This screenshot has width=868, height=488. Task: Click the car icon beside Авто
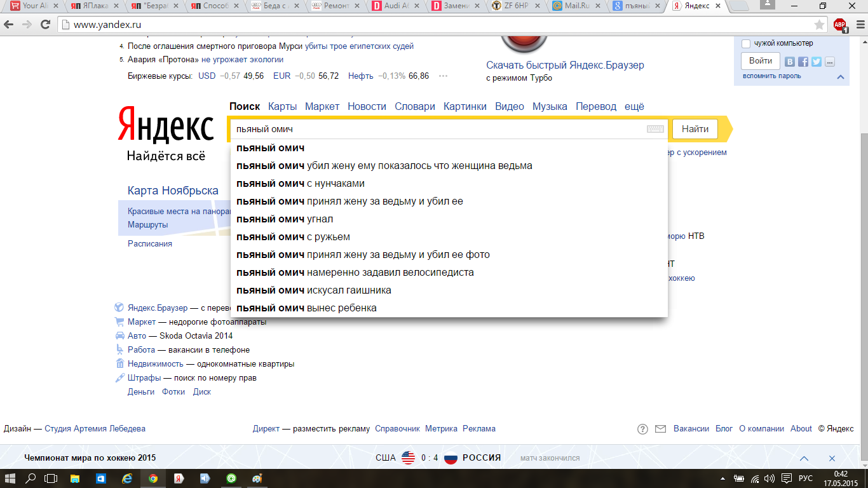pyautogui.click(x=119, y=336)
